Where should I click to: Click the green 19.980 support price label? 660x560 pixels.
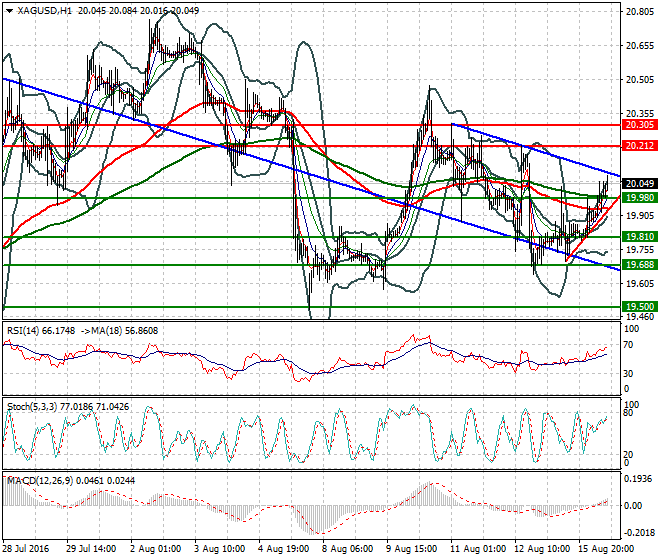click(x=640, y=198)
